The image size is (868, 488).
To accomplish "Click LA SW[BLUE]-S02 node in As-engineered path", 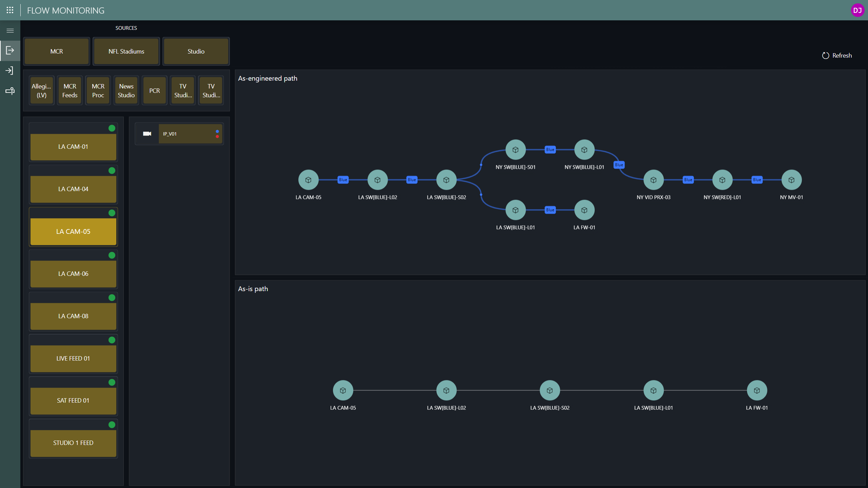I will (446, 180).
